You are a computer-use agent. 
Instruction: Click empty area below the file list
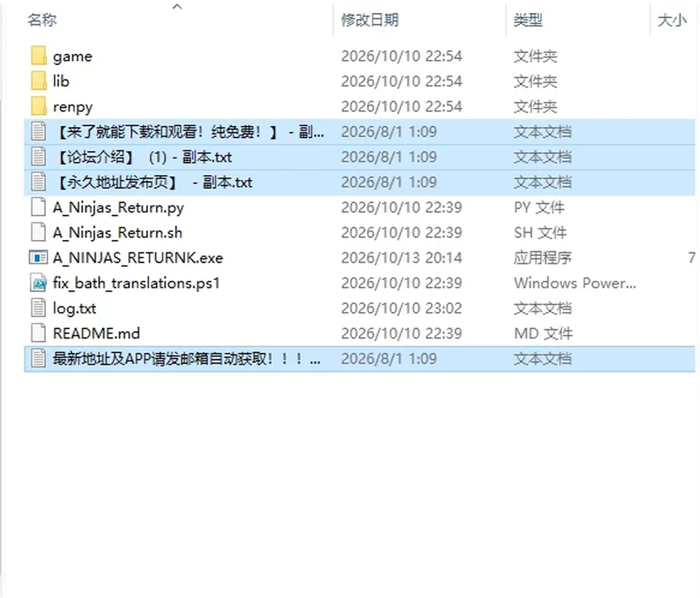click(349, 482)
